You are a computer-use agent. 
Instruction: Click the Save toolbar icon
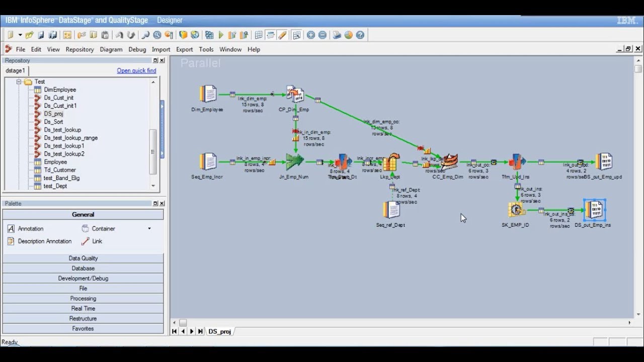(41, 35)
